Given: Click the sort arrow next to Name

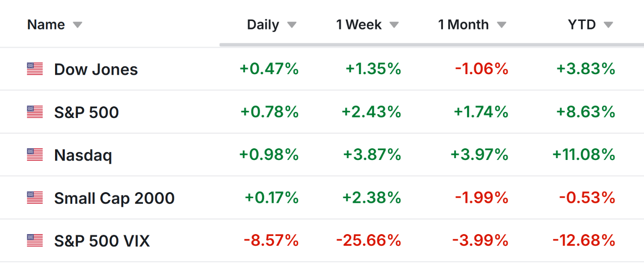Looking at the screenshot, I should (77, 25).
